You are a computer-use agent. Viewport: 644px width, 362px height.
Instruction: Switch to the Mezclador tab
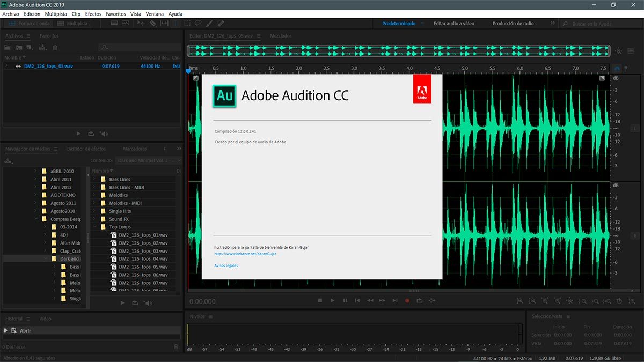281,36
